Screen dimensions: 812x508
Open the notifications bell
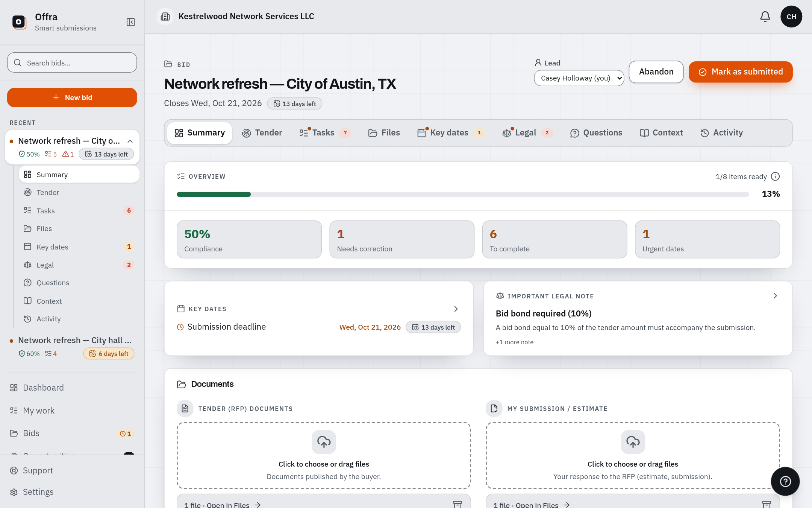point(765,17)
